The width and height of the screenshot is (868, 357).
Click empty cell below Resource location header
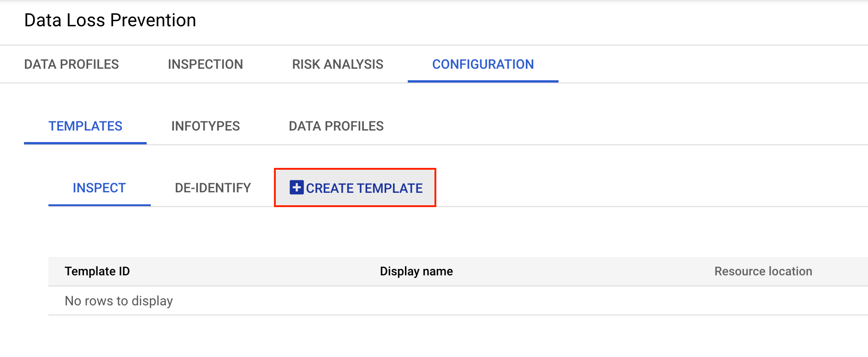point(763,301)
